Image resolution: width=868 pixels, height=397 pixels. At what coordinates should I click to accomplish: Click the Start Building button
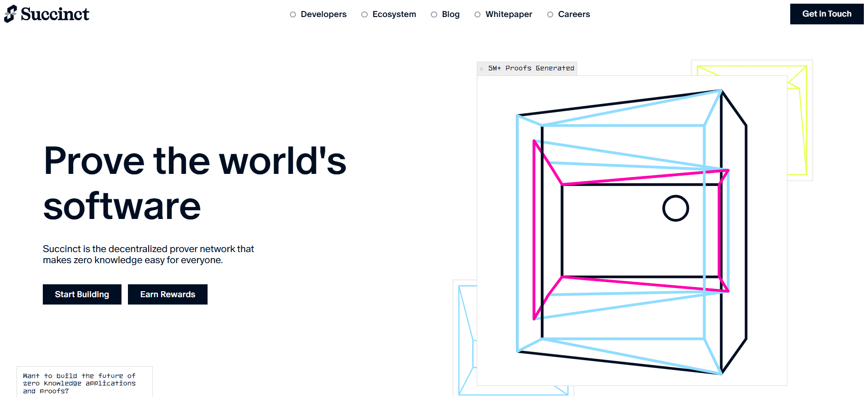click(82, 294)
